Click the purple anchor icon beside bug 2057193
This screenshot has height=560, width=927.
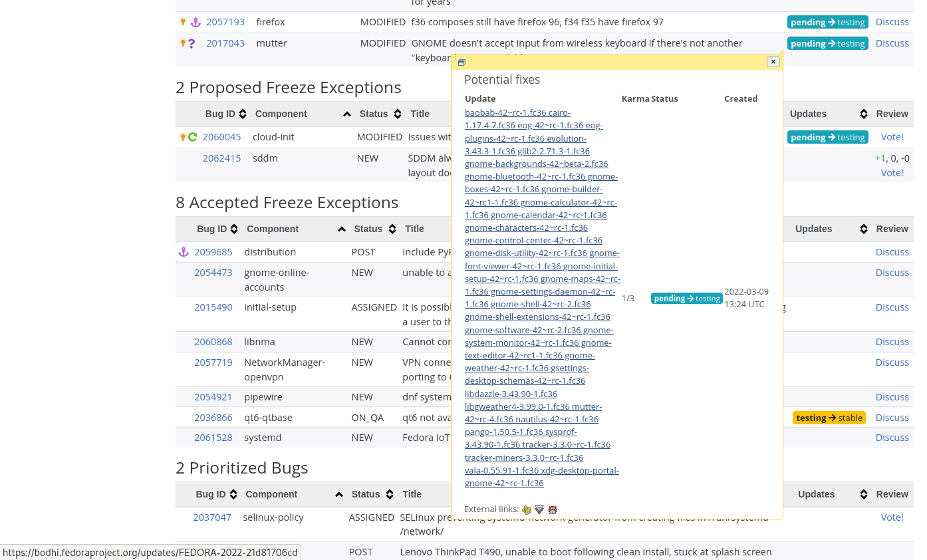196,23
